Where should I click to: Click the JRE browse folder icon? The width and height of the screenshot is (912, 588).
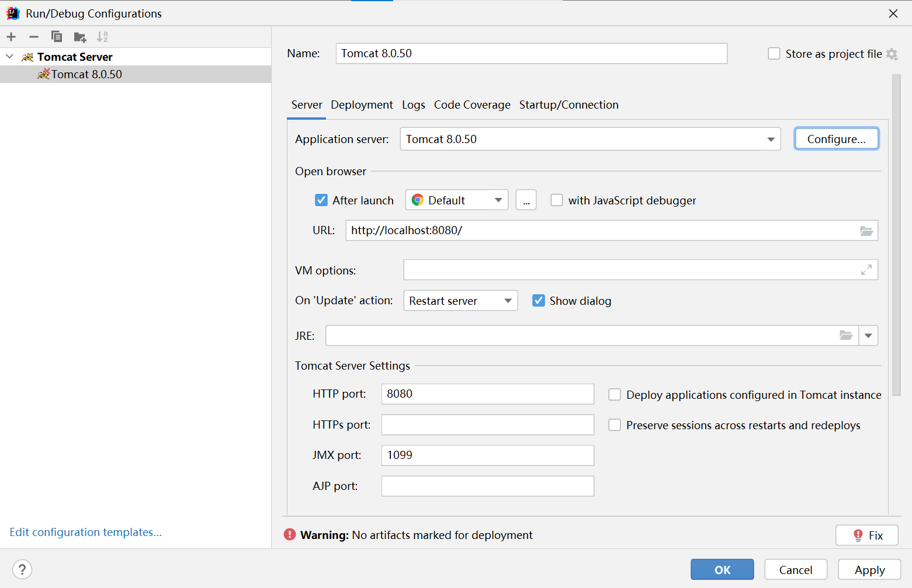[x=845, y=335]
